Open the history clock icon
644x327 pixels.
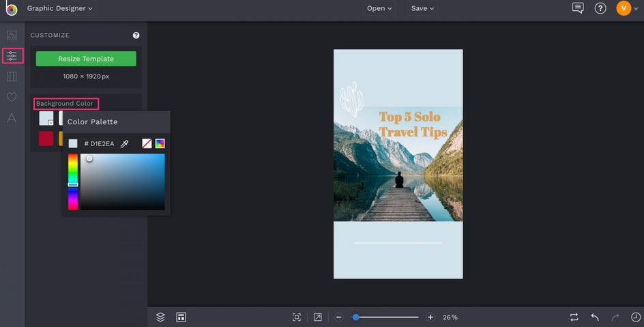(x=636, y=317)
